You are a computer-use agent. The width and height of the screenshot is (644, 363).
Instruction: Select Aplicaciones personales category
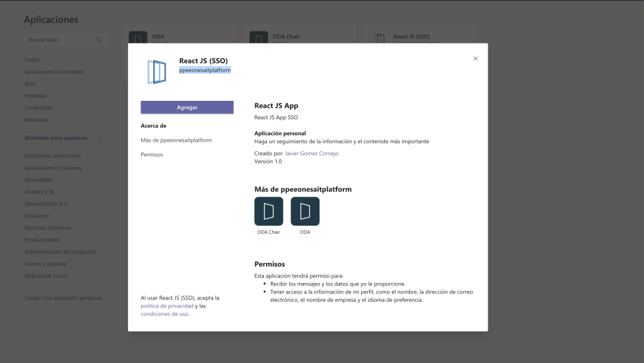pyautogui.click(x=54, y=72)
